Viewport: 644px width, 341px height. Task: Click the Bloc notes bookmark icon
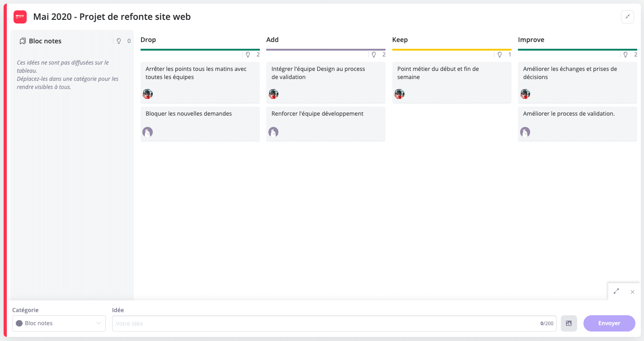23,41
